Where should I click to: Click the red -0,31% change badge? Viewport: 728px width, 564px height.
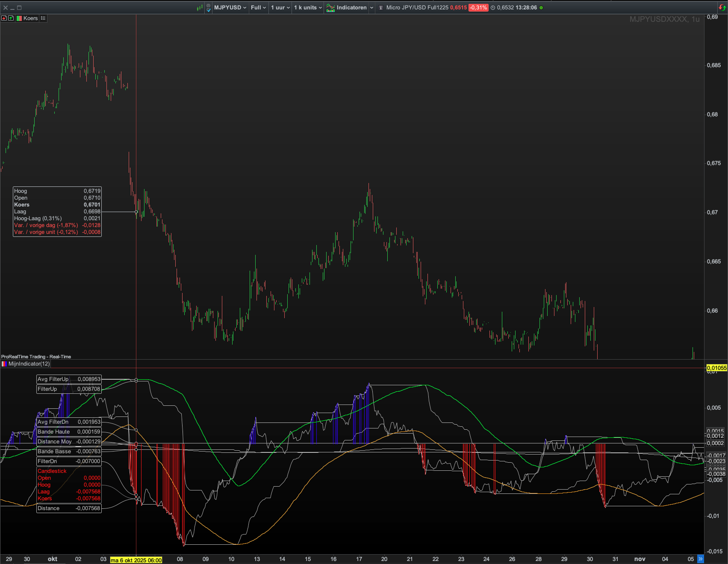478,8
